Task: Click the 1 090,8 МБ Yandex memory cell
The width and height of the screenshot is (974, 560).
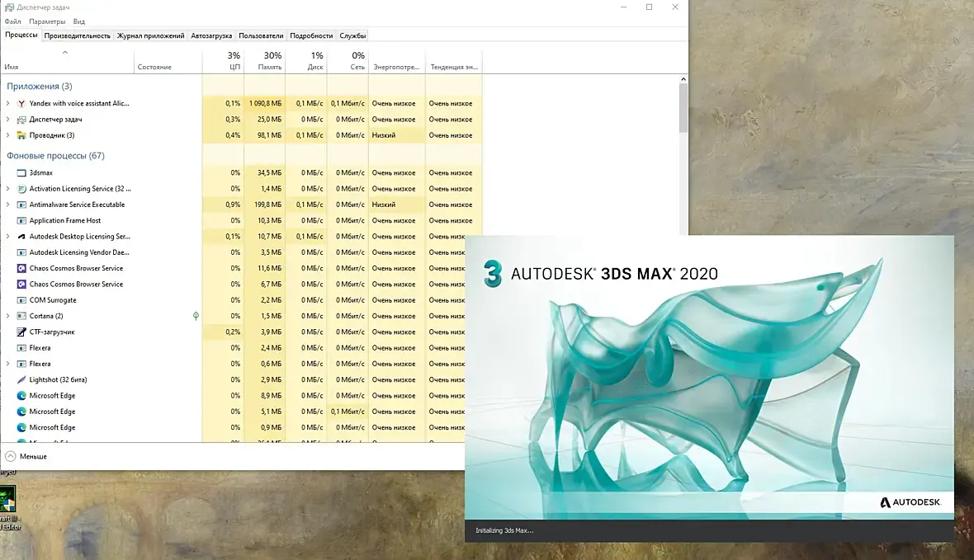Action: click(265, 104)
